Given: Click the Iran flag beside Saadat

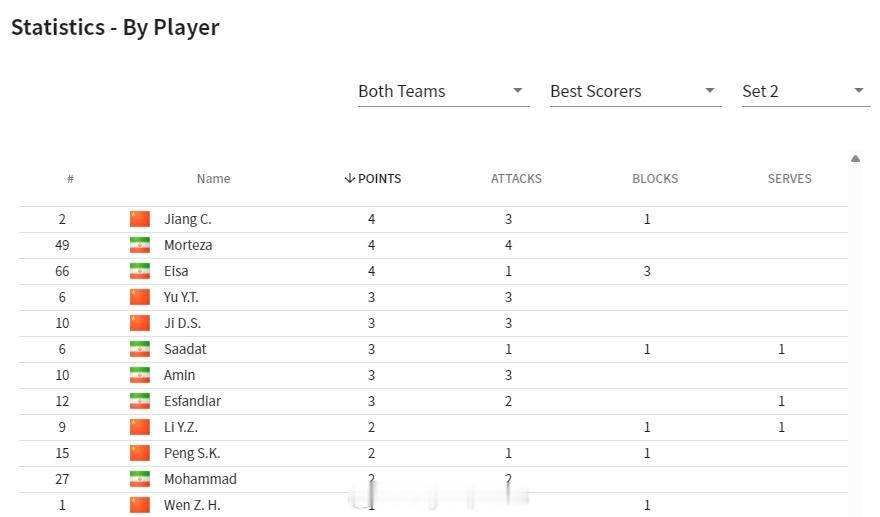Looking at the screenshot, I should (140, 349).
